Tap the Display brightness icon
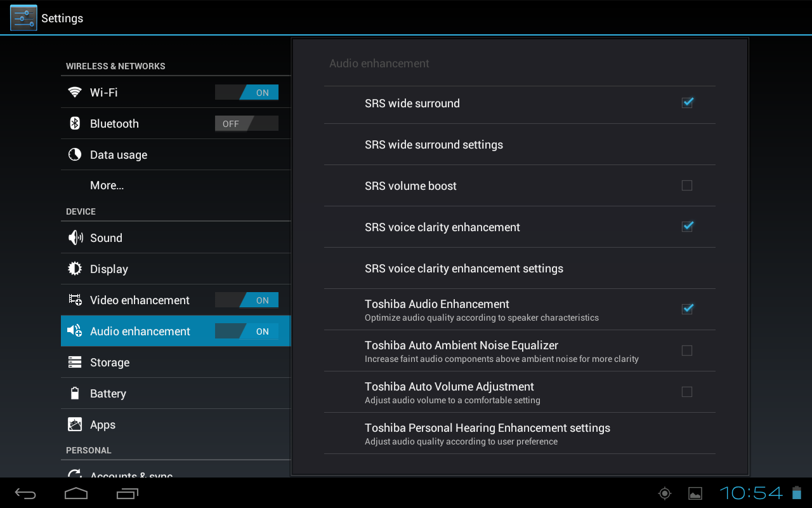The height and width of the screenshot is (508, 812). (75, 269)
